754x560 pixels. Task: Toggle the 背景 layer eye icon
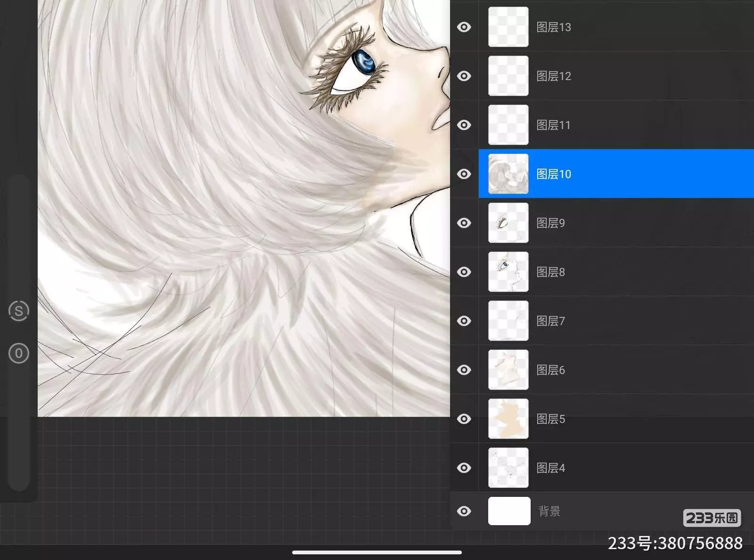coord(464,511)
